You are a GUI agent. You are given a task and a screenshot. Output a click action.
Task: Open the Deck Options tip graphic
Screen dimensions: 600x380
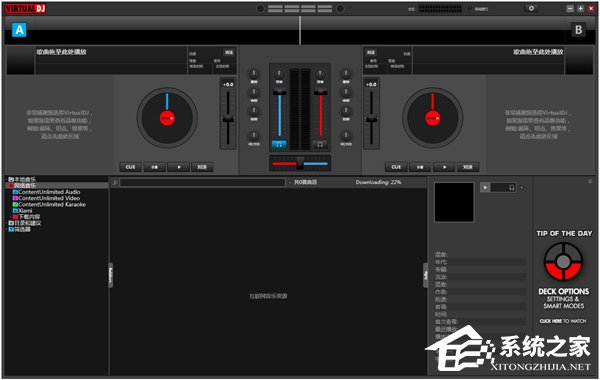[563, 262]
